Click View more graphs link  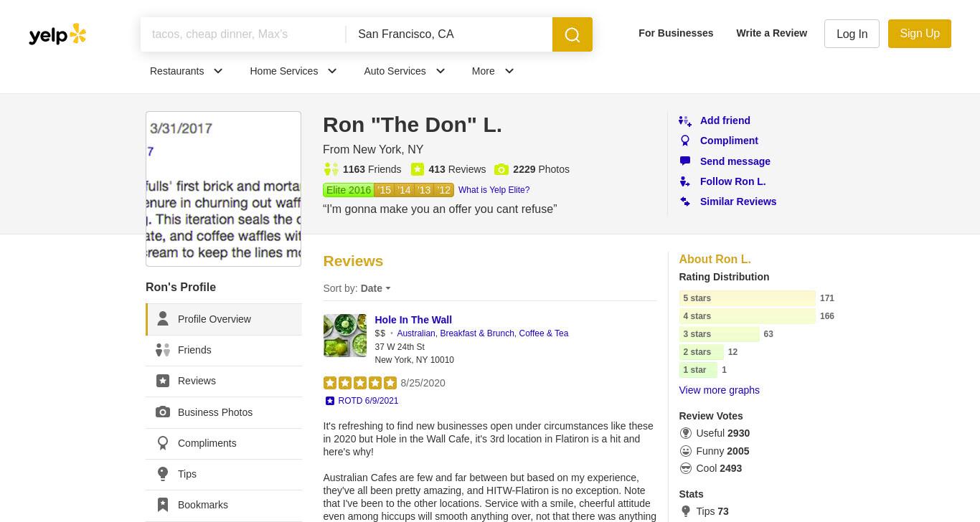(x=719, y=390)
